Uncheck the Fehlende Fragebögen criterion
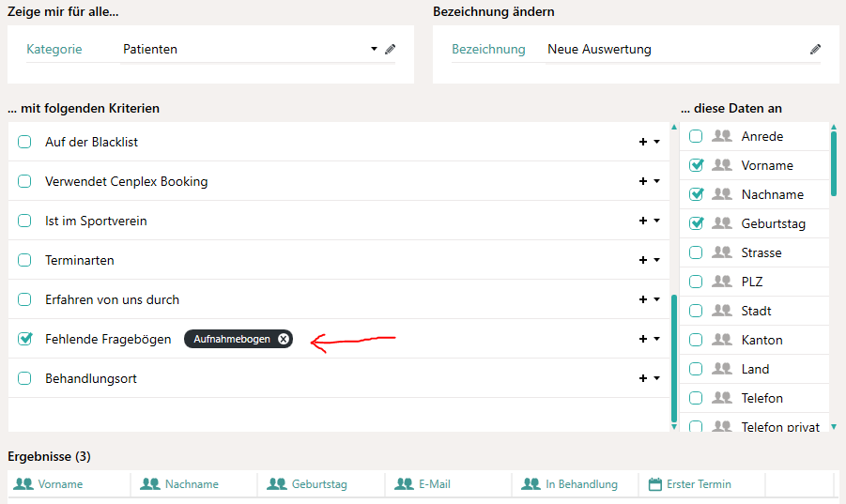Viewport: 846px width, 504px height. pyautogui.click(x=25, y=339)
